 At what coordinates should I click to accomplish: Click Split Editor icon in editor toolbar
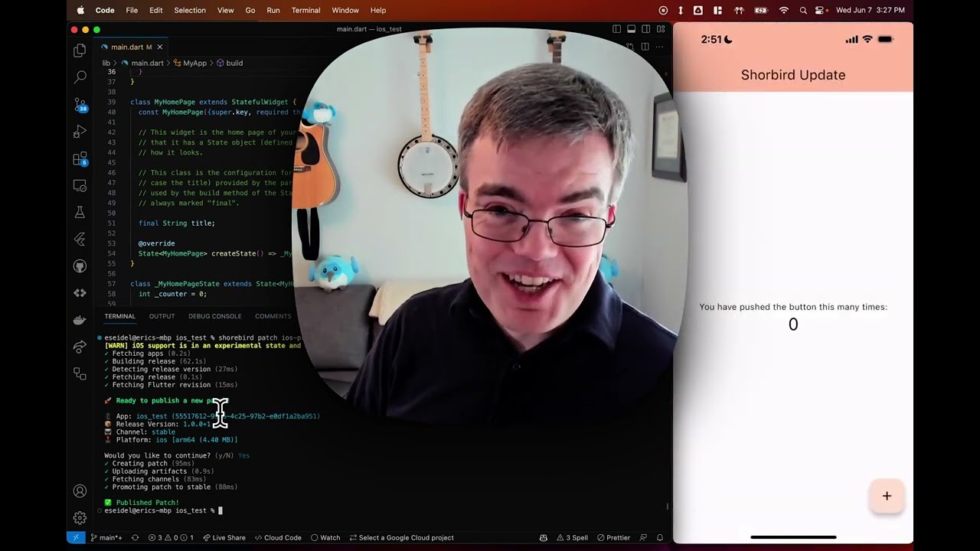click(x=645, y=47)
